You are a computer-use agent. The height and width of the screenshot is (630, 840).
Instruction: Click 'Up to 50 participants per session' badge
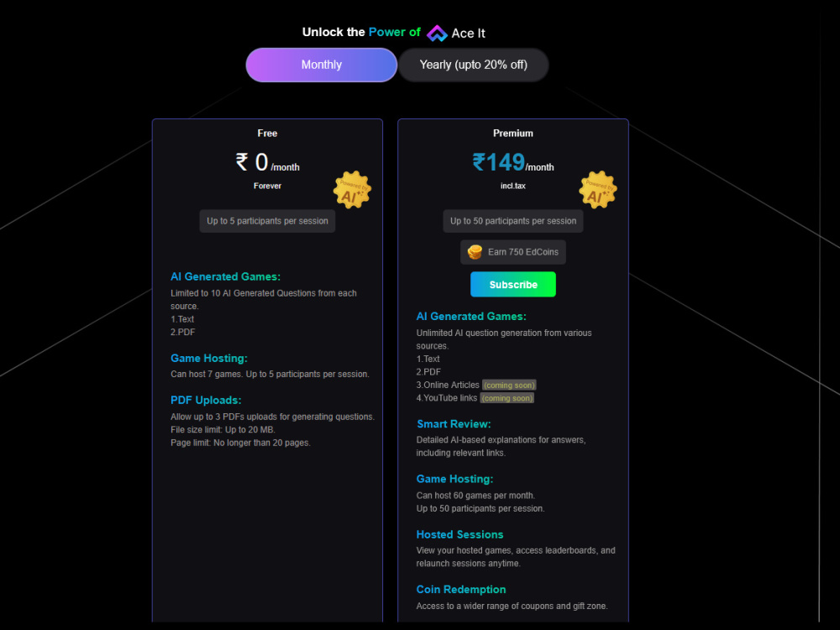point(513,221)
